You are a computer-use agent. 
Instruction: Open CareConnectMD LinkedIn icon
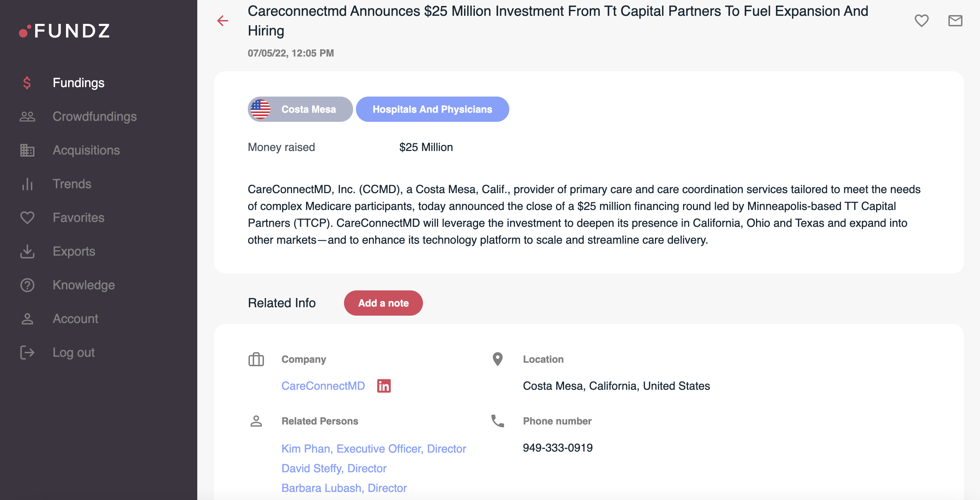click(x=384, y=386)
